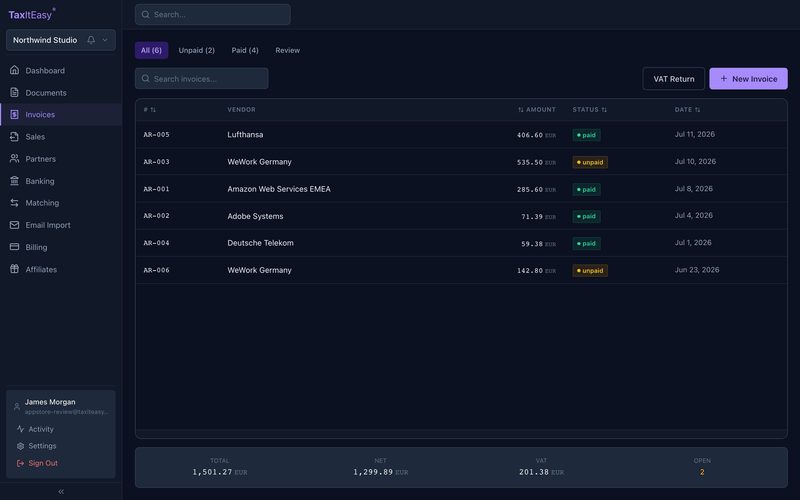Click the Sign Out arrow icon
This screenshot has width=800, height=500.
20,463
